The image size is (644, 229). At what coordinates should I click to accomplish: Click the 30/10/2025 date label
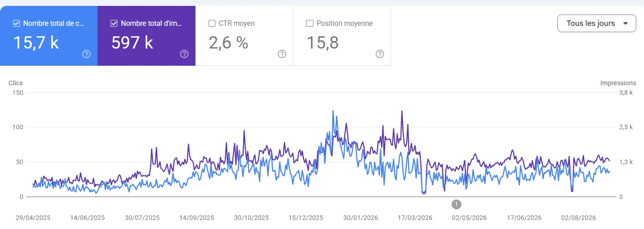pyautogui.click(x=252, y=218)
